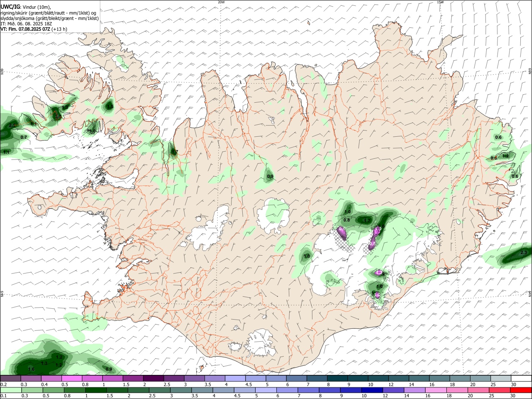Viewport: 532px width, 399px height.
Task: Click the upper legend swatch between 0.2 and 0.3
Action: (11, 379)
